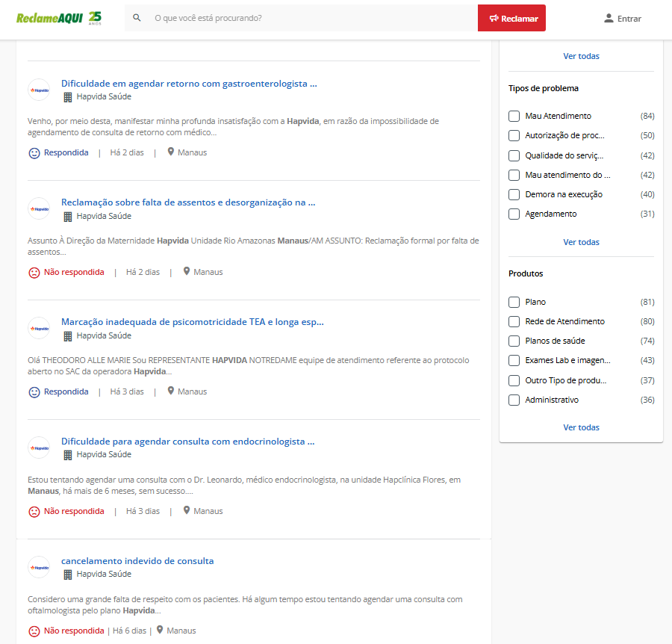Click Hapvida logo on gastroenterologista complaint
The width and height of the screenshot is (672, 644).
click(x=39, y=90)
